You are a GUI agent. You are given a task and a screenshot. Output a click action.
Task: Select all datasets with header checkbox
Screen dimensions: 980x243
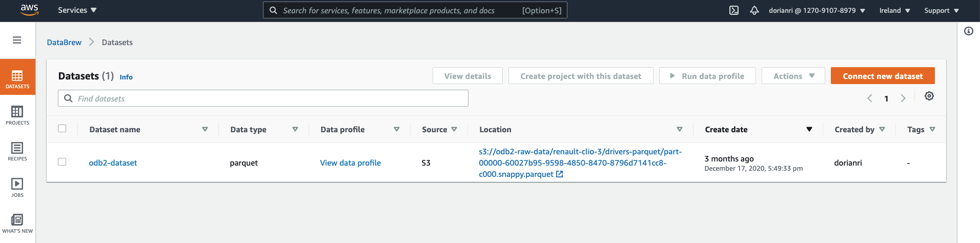click(x=62, y=129)
